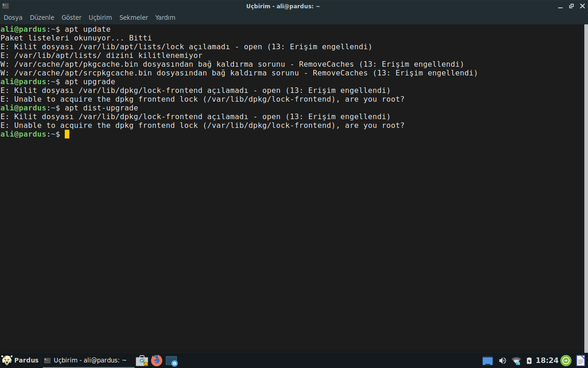
Task: Click the yellow terminal cursor block
Action: coord(67,134)
